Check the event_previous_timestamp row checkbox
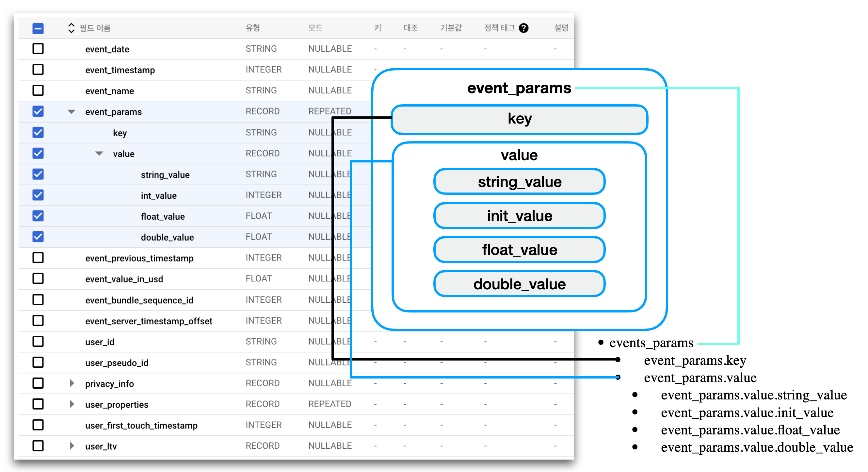 pyautogui.click(x=38, y=258)
